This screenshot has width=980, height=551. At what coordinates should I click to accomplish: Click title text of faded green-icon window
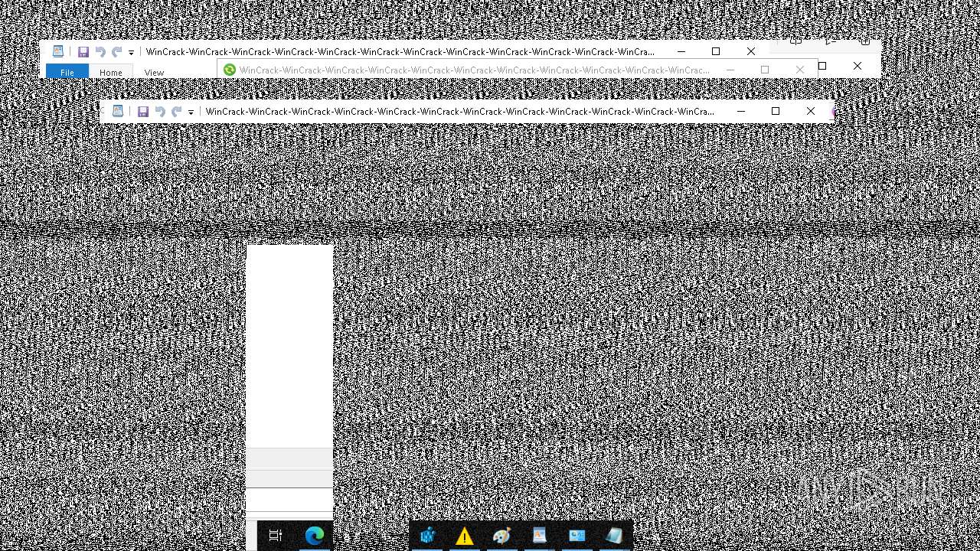475,70
